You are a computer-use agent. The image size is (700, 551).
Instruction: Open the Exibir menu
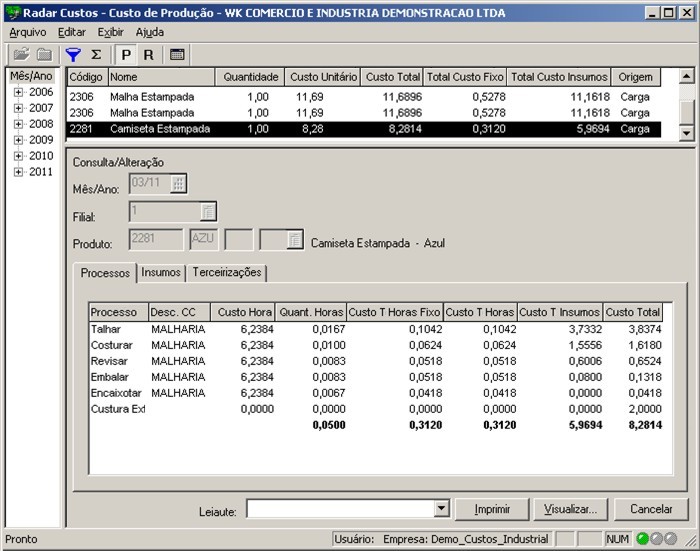(111, 32)
